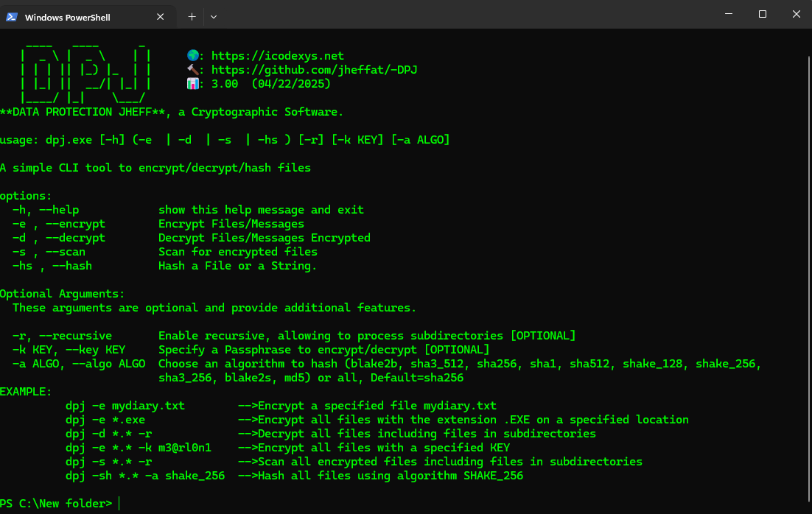Click the 'Optional Arguments:' heading
The width and height of the screenshot is (812, 514).
(62, 294)
